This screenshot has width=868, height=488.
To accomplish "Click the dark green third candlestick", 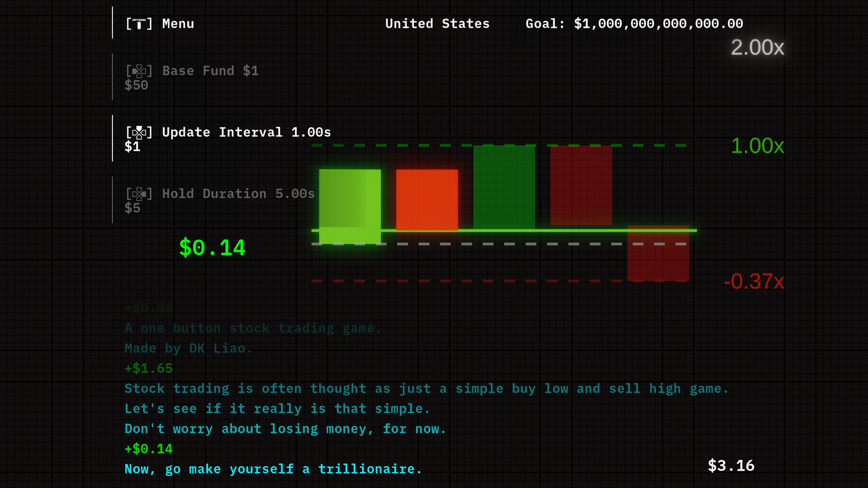I will point(504,187).
